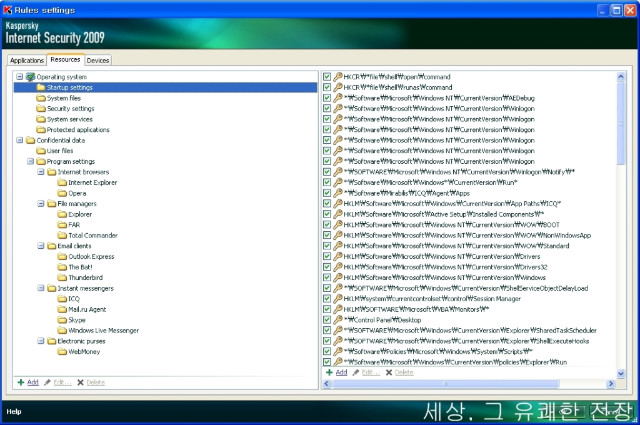Click the Internet Explorer folder icon
640x425 pixels.
(62, 182)
